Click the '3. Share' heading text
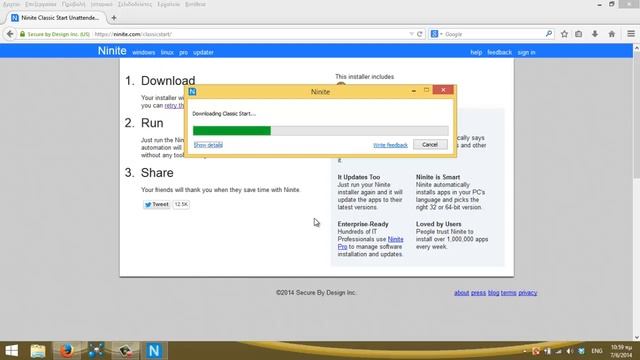 pyautogui.click(x=149, y=173)
